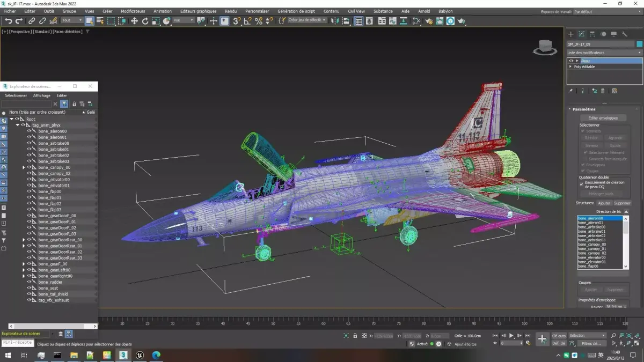
Task: Toggle the Angle Snap tool
Action: tap(247, 21)
